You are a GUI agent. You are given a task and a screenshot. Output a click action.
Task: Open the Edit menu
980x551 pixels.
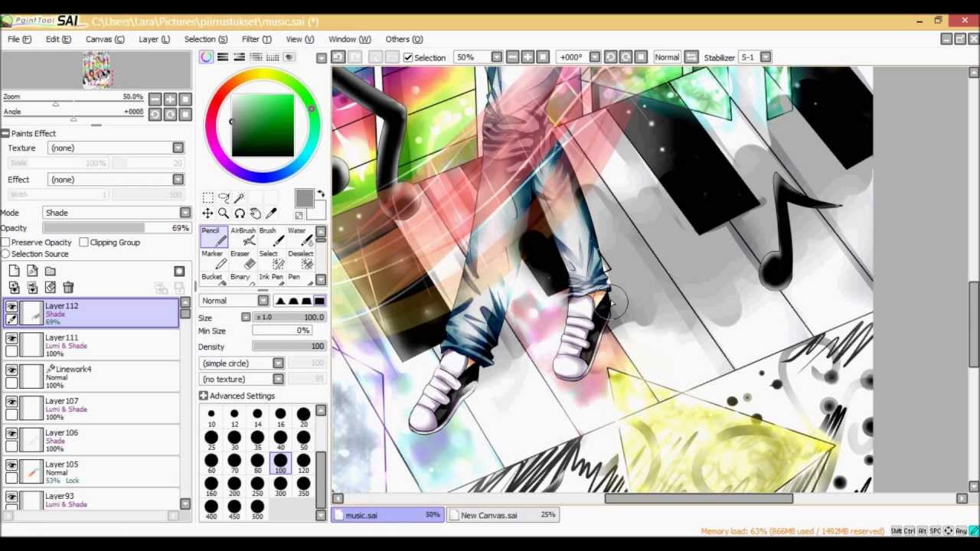point(58,39)
